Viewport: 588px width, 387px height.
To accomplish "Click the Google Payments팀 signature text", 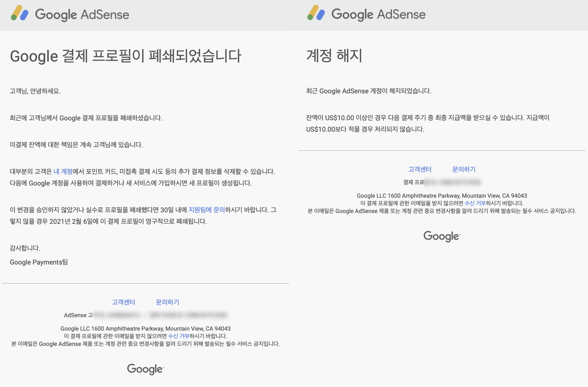I will 39,262.
